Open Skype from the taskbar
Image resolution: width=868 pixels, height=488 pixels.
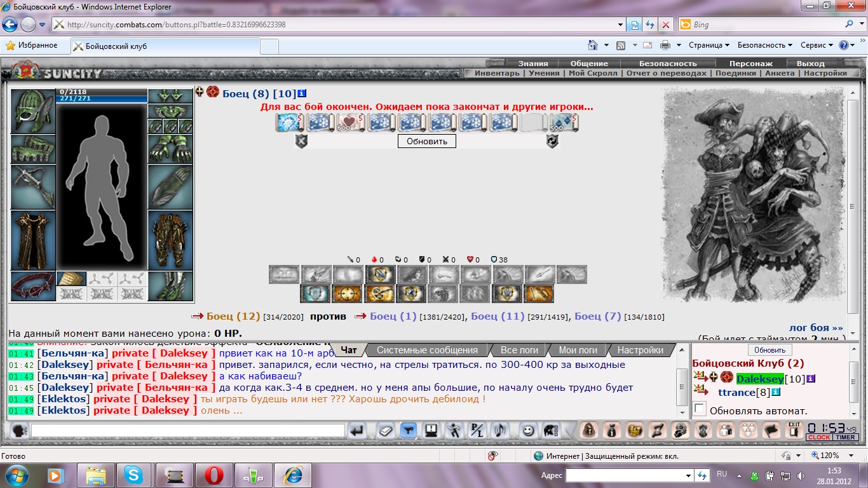(133, 475)
